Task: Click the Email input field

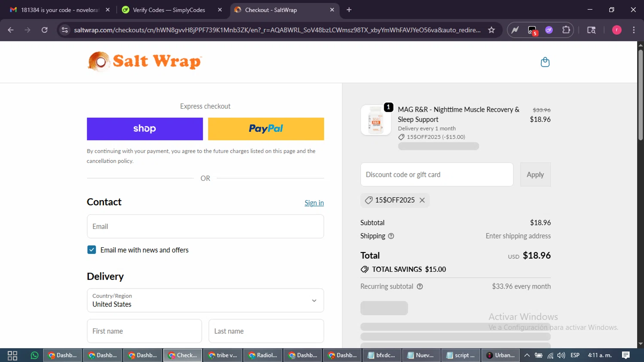Action: [x=205, y=226]
